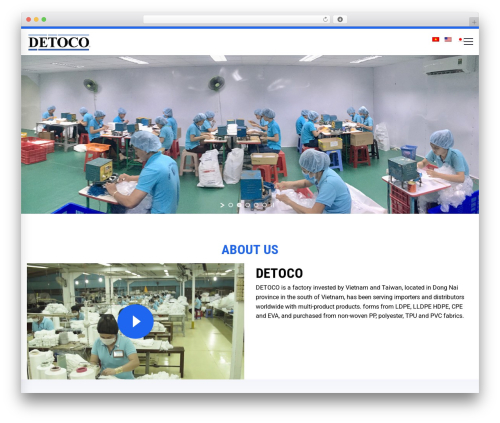Switch language with the US flag
Screen dimensions: 500x423
pyautogui.click(x=448, y=39)
